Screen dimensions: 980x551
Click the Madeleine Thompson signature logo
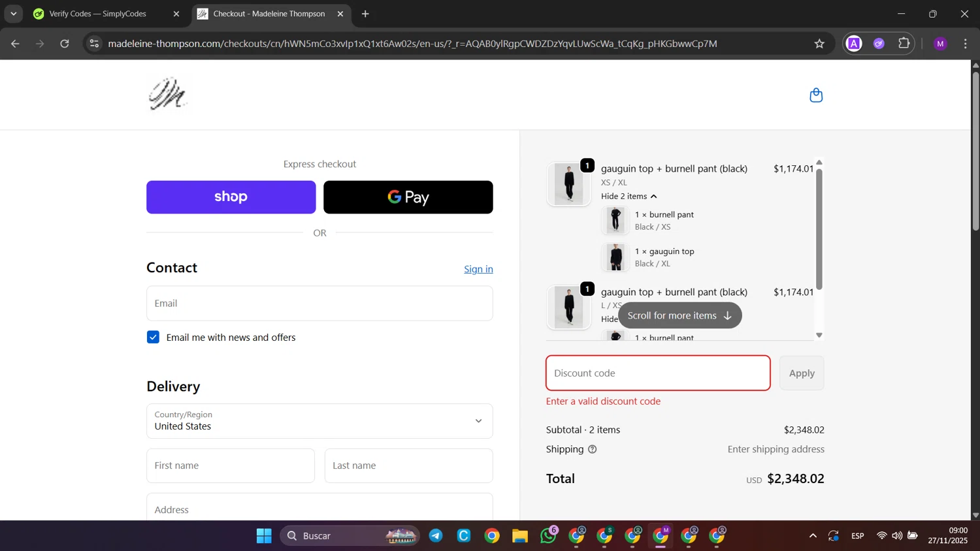(x=168, y=94)
